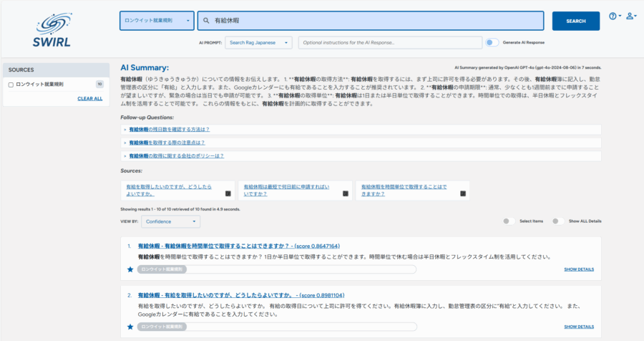Enable Show ALL Details toggle

pyautogui.click(x=557, y=221)
